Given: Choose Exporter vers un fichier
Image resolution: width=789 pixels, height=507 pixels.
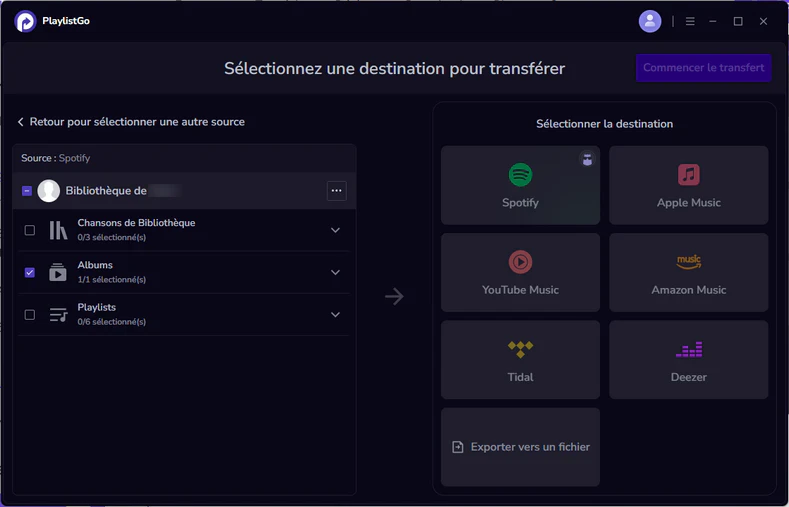Looking at the screenshot, I should coord(520,447).
